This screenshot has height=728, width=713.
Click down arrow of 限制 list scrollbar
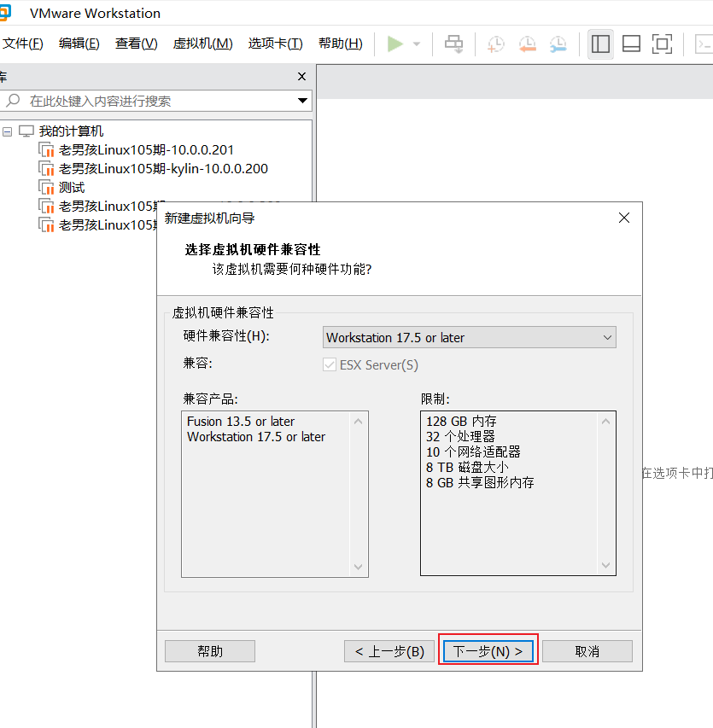605,565
